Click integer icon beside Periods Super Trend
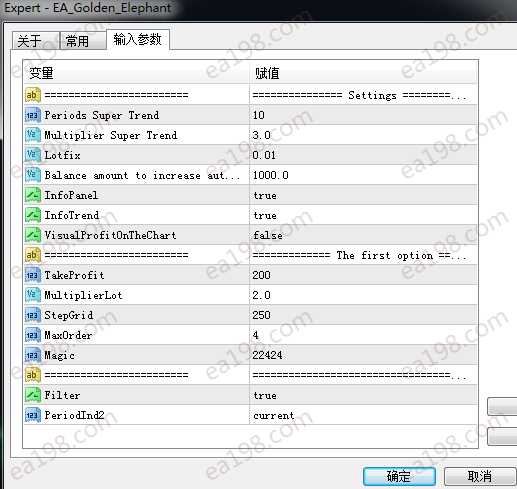 point(33,115)
